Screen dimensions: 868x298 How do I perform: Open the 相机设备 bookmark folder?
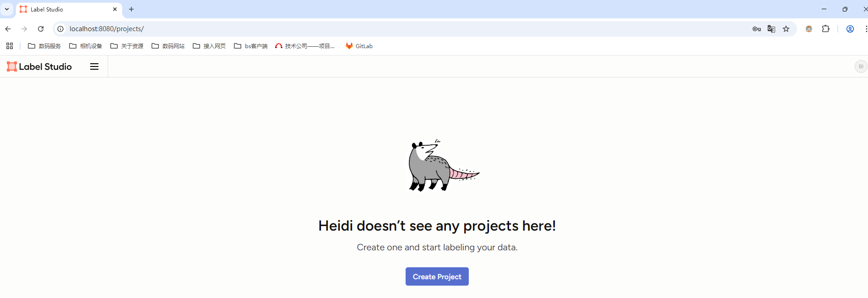pyautogui.click(x=86, y=46)
